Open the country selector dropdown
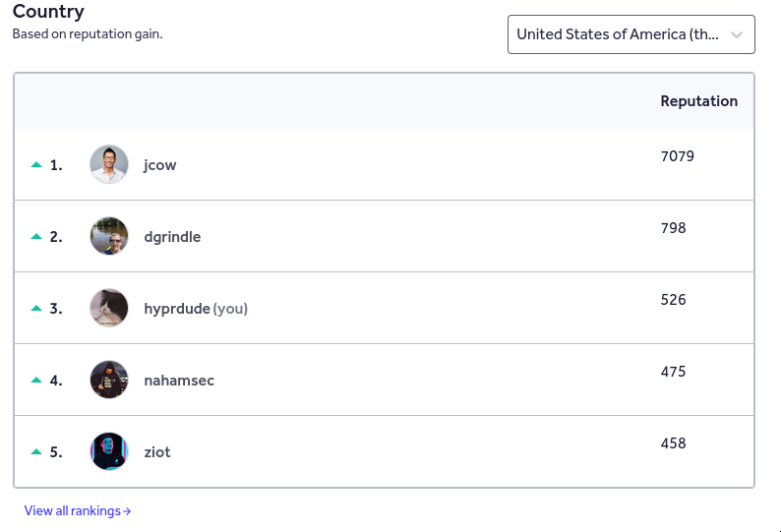Screen dimensions: 781x532 (618, 34)
